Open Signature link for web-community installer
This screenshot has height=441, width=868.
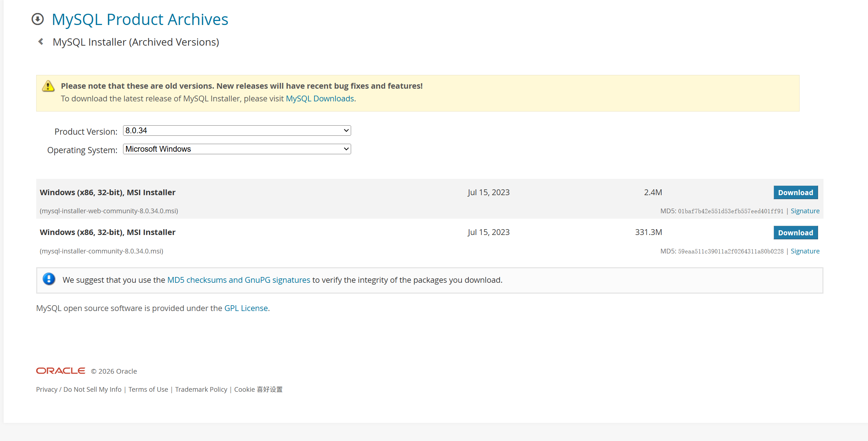(x=805, y=211)
